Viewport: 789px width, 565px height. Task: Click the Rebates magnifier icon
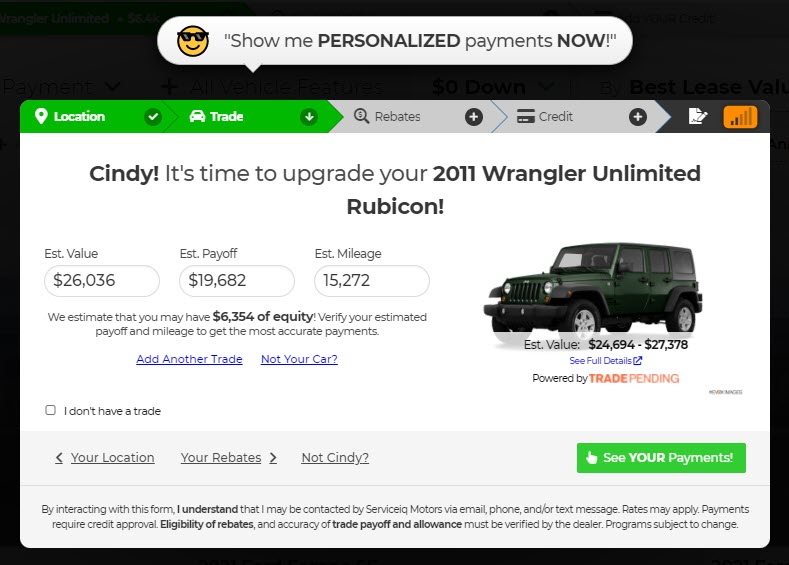coord(361,116)
